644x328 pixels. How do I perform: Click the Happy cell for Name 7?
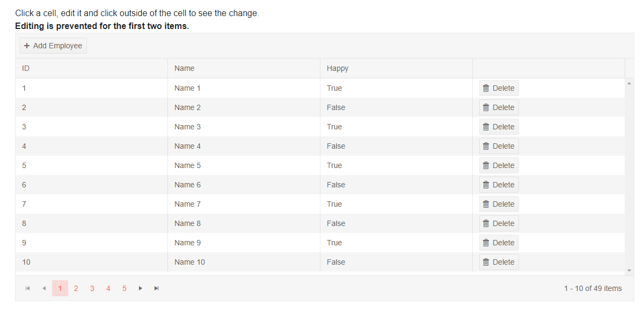(x=334, y=204)
